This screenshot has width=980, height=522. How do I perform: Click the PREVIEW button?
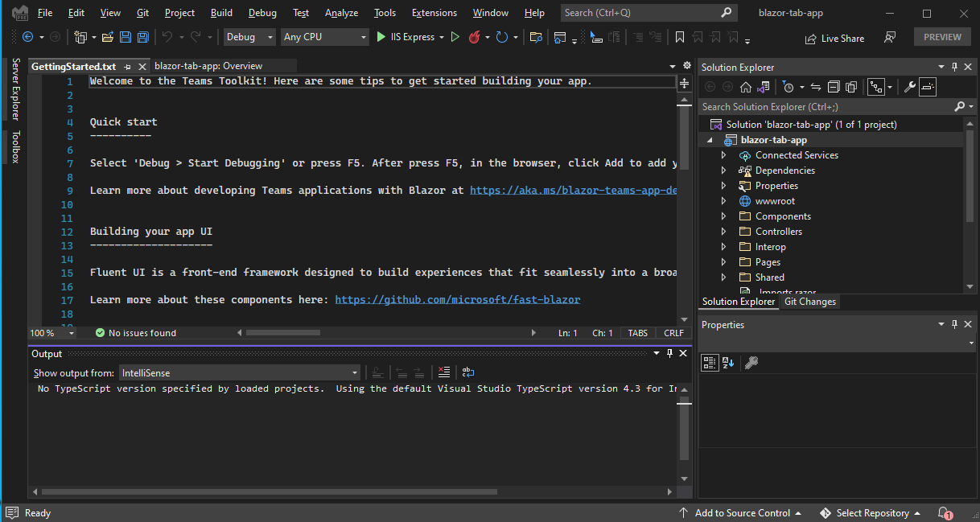coord(942,37)
